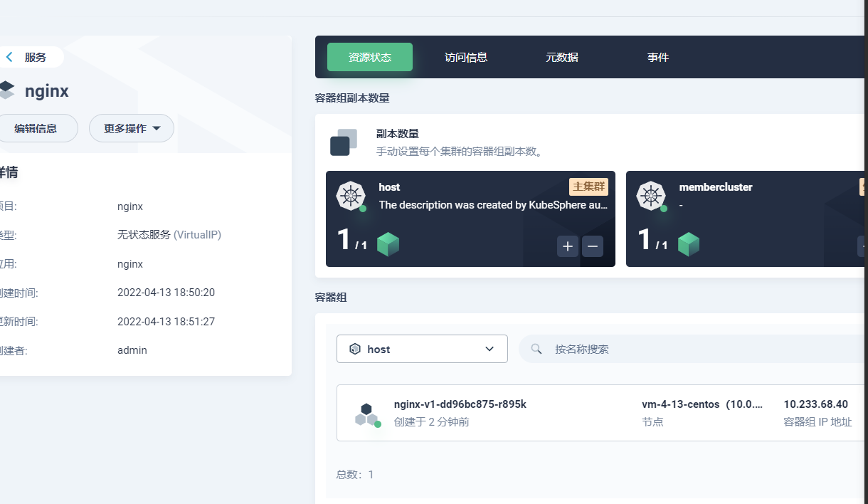
Task: Open the 元数据 tab
Action: (562, 57)
